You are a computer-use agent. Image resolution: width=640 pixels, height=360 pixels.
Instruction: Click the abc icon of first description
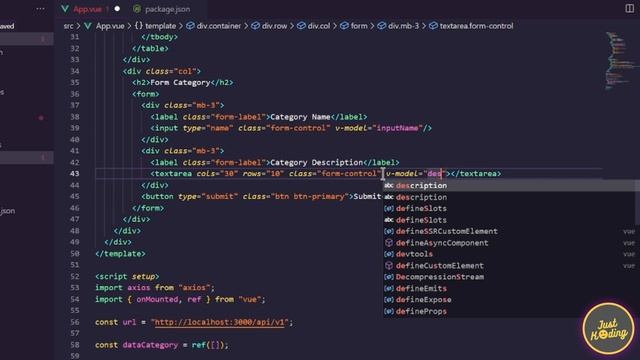(389, 185)
